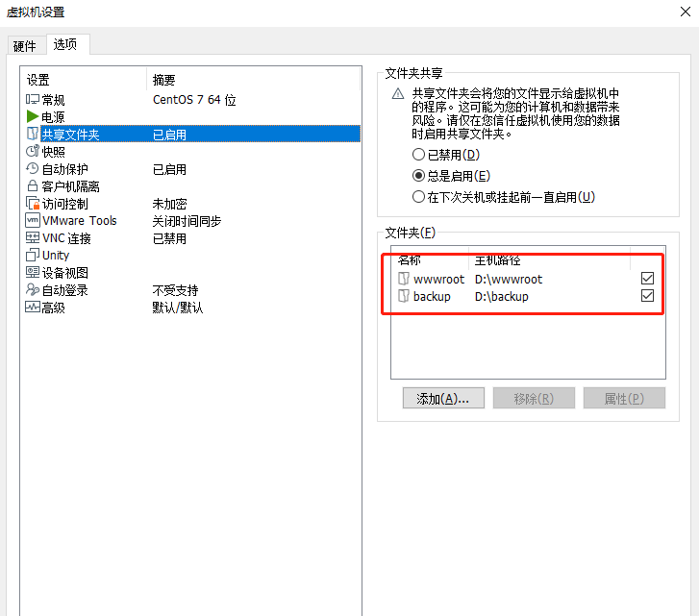
Task: Click the 自动登录 user icon
Action: coord(33,289)
